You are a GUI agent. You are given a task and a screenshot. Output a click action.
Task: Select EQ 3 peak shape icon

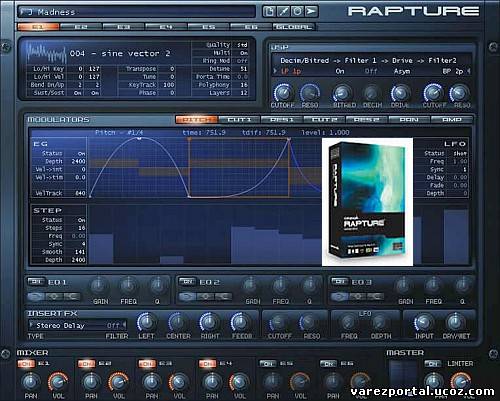point(357,296)
